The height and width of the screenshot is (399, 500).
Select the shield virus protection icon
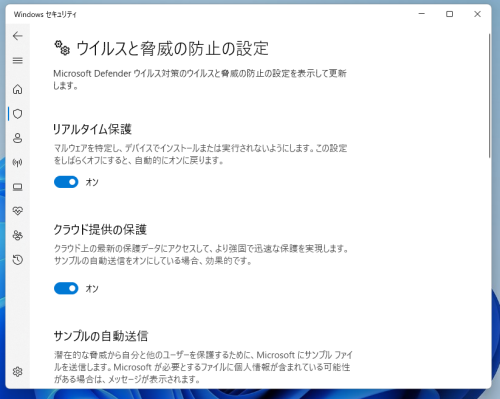pyautogui.click(x=18, y=114)
